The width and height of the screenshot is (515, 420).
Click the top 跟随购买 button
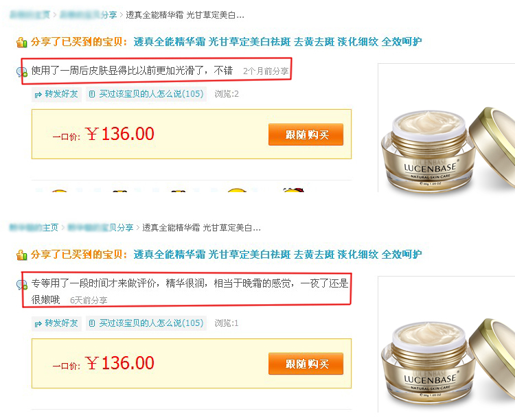pos(306,135)
